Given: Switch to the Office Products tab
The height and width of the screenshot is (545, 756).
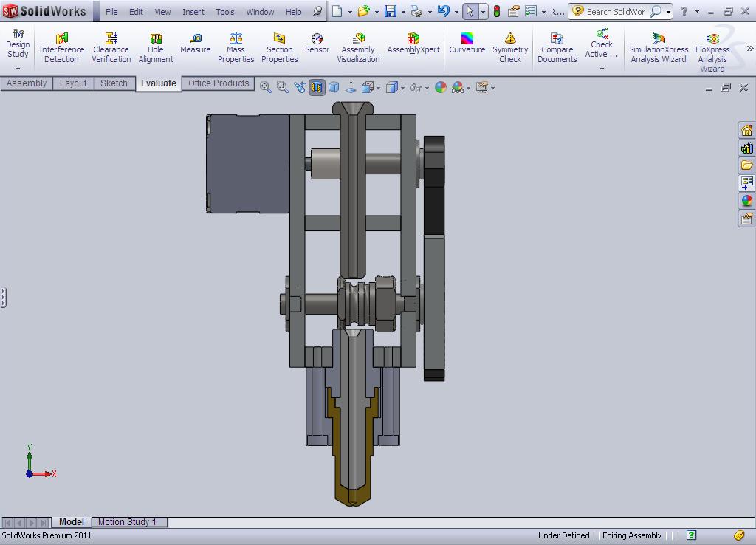Looking at the screenshot, I should coord(218,83).
